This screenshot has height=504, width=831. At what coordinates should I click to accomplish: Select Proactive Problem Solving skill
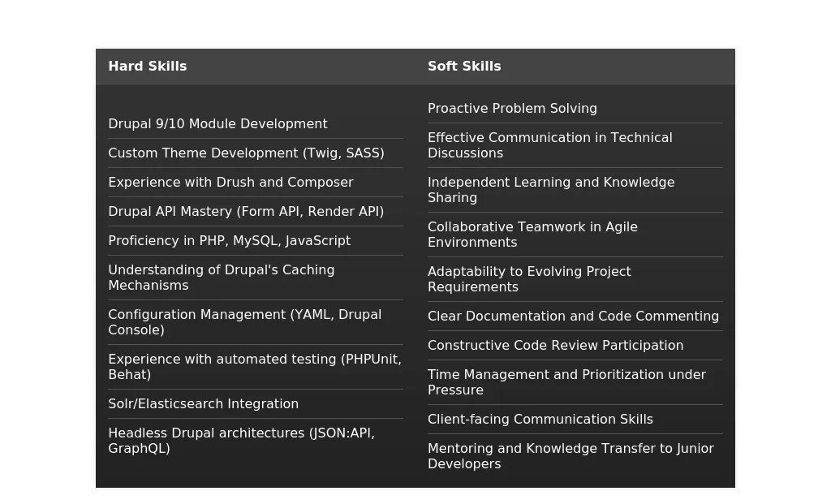(512, 109)
